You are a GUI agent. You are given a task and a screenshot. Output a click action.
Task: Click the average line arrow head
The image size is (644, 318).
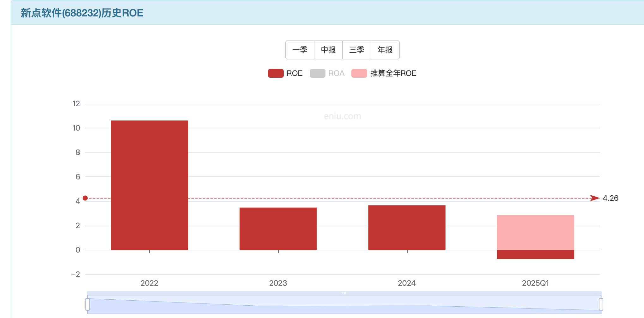pyautogui.click(x=595, y=198)
